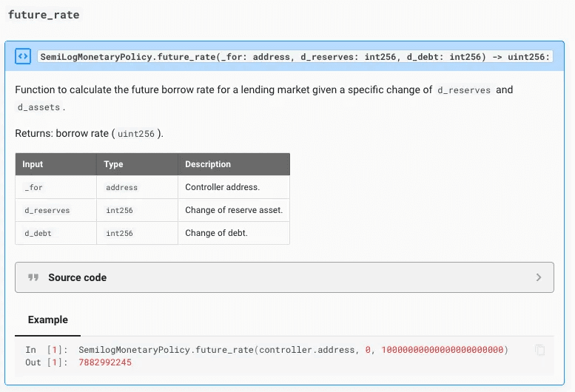Select the Example tab
The width and height of the screenshot is (575, 392).
coord(48,320)
